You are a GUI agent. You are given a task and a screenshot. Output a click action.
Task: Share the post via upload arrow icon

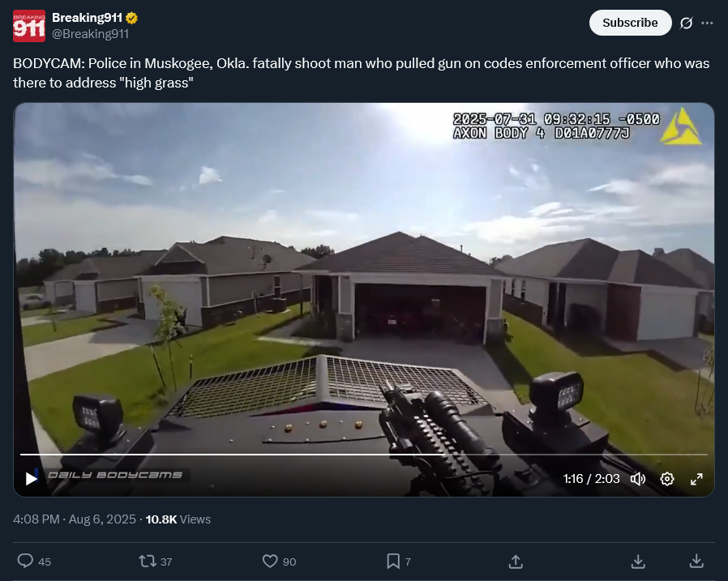tap(516, 562)
